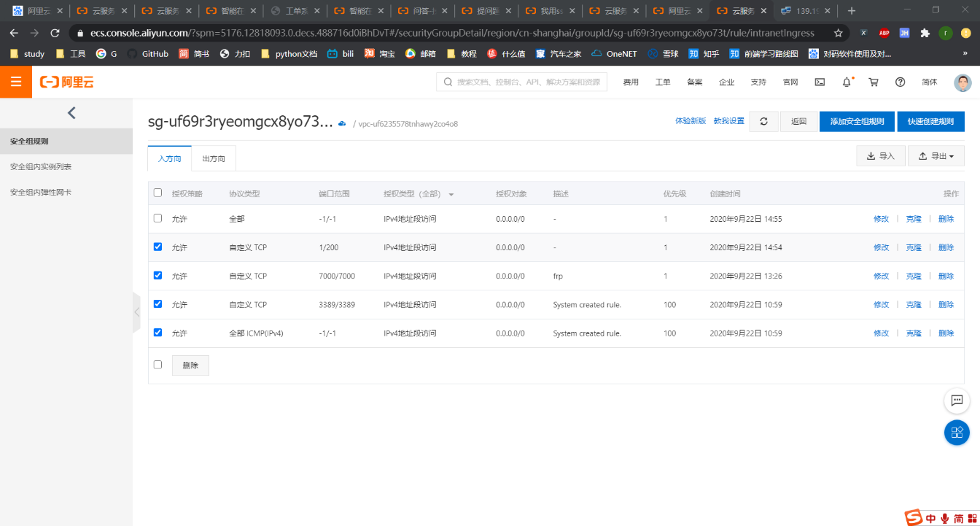Viewport: 980px width, 526px height.
Task: Uncheck the 3389/3389 rule checkbox
Action: coord(157,303)
